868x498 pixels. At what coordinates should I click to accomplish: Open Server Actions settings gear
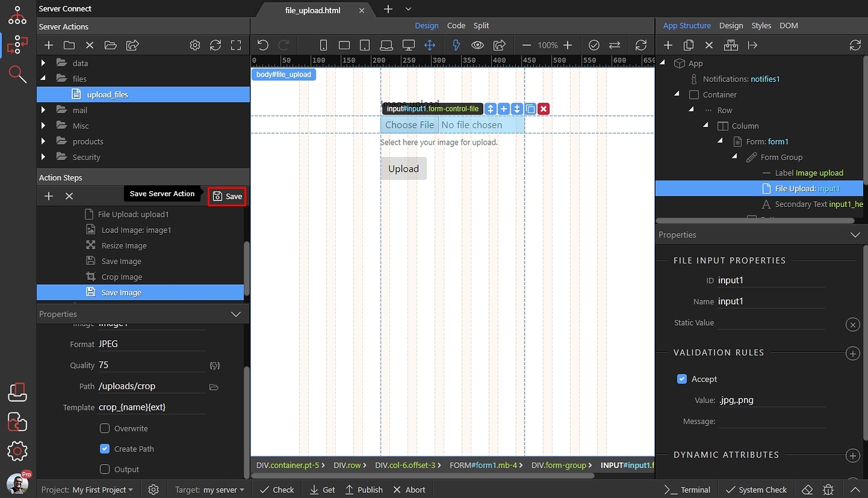tap(195, 45)
